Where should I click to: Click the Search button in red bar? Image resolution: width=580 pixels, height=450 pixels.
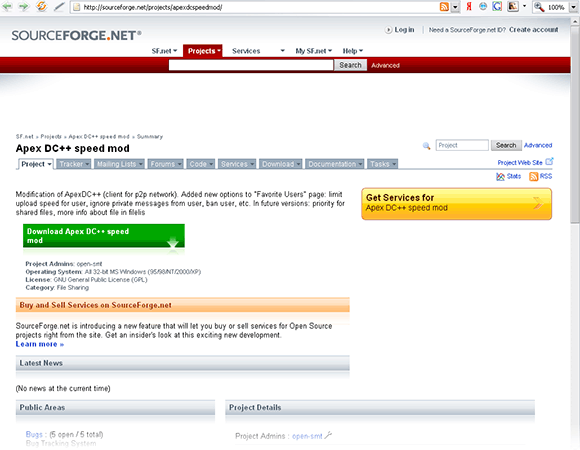350,65
